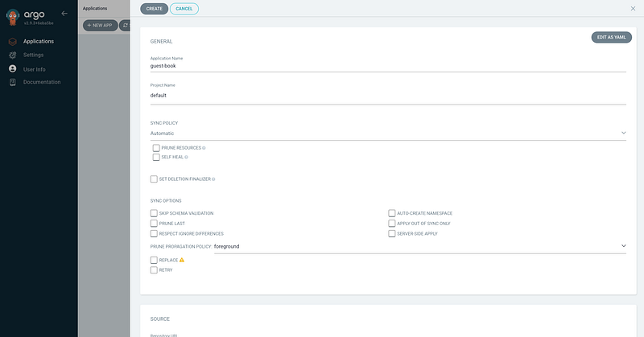Check Respect Ignore Differences
The width and height of the screenshot is (644, 337).
pos(154,233)
